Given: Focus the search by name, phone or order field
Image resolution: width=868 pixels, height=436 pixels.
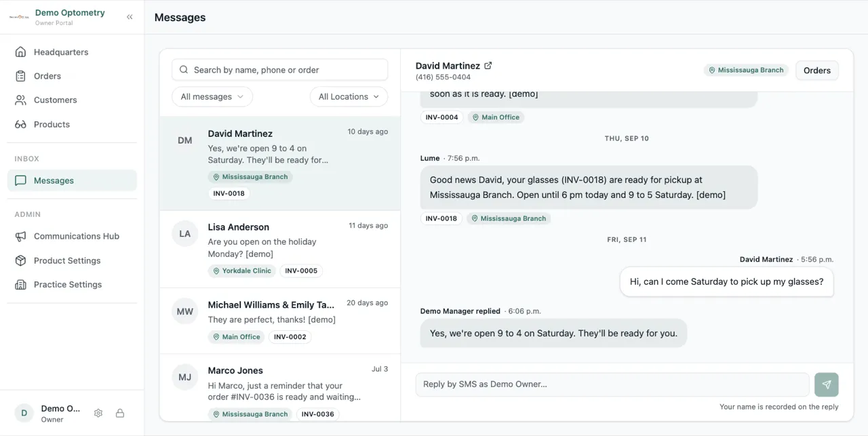Looking at the screenshot, I should 279,70.
